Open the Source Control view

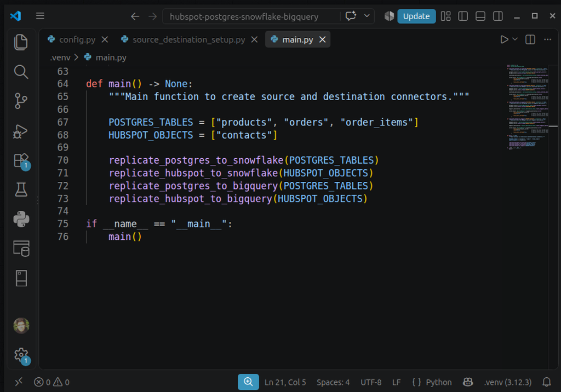(x=21, y=101)
